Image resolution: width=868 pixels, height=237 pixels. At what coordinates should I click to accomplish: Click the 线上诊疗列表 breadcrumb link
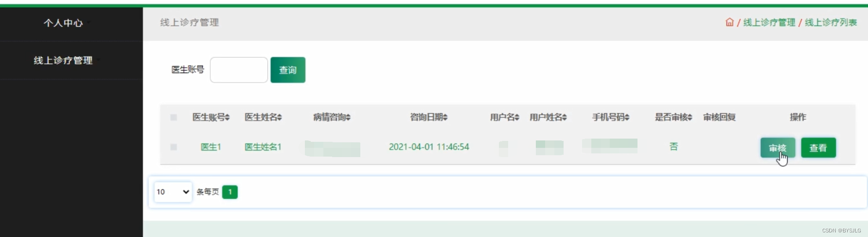(x=831, y=22)
